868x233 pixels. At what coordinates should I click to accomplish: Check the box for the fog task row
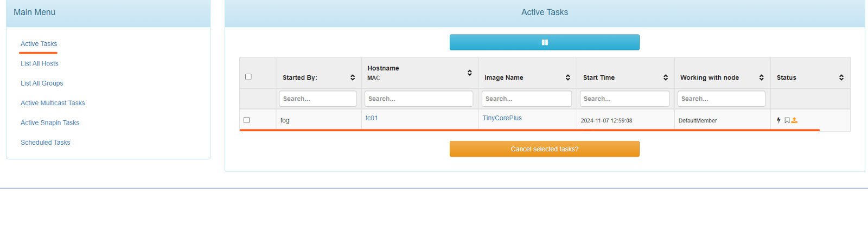point(247,120)
